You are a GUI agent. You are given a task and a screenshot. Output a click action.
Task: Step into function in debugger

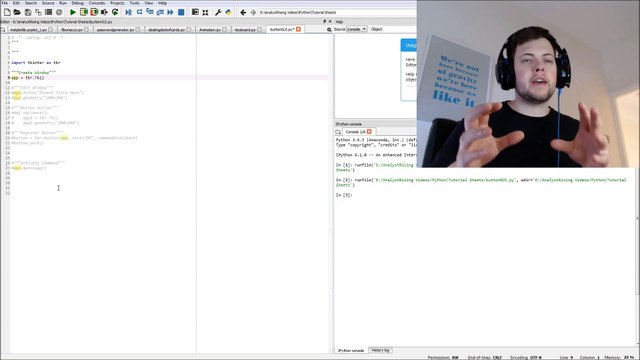150,12
